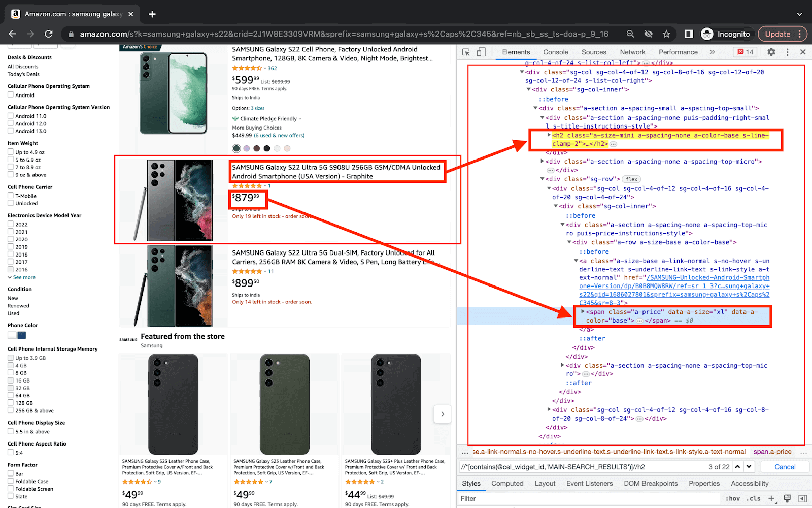Switch to the Sources tab in DevTools
812x508 pixels.
(x=594, y=52)
